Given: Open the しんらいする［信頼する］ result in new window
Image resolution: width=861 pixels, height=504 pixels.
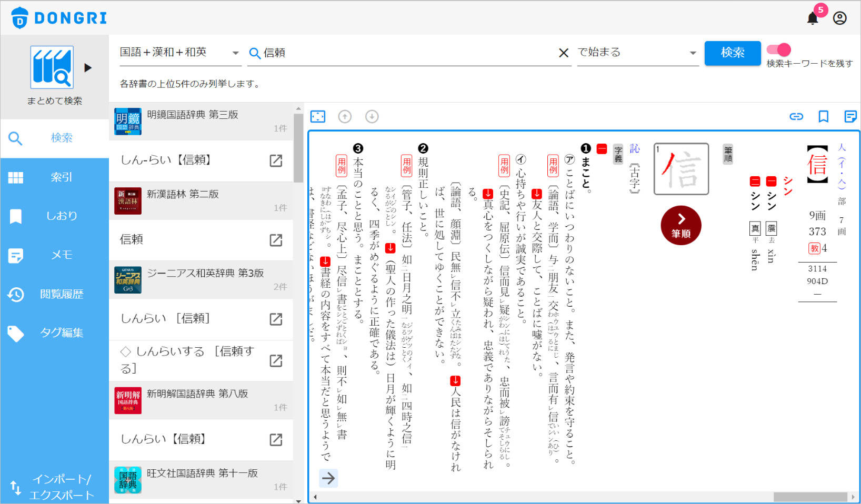Looking at the screenshot, I should (276, 360).
